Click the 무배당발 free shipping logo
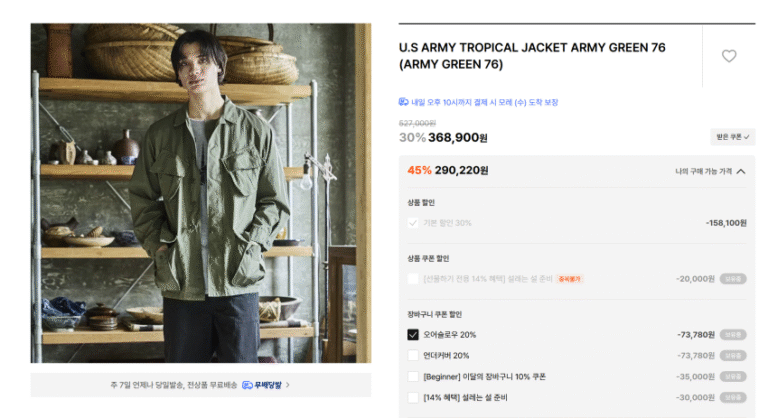Image resolution: width=768 pixels, height=418 pixels. coord(265,384)
